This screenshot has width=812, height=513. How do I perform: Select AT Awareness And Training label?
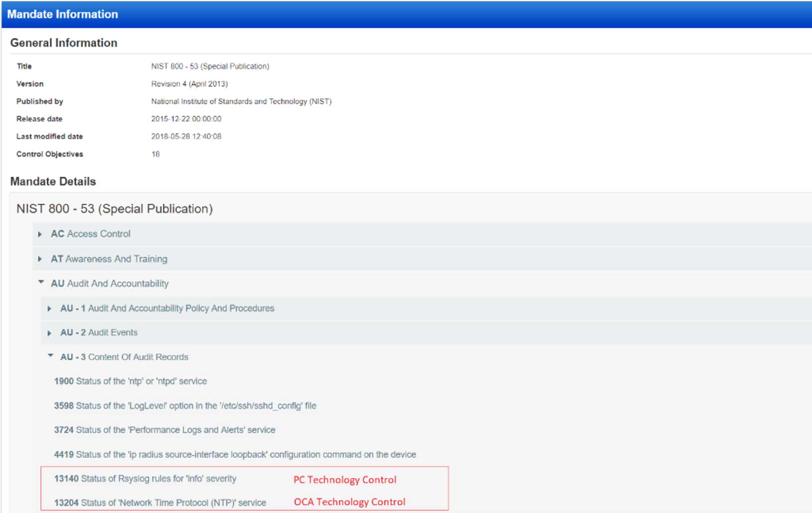point(109,259)
